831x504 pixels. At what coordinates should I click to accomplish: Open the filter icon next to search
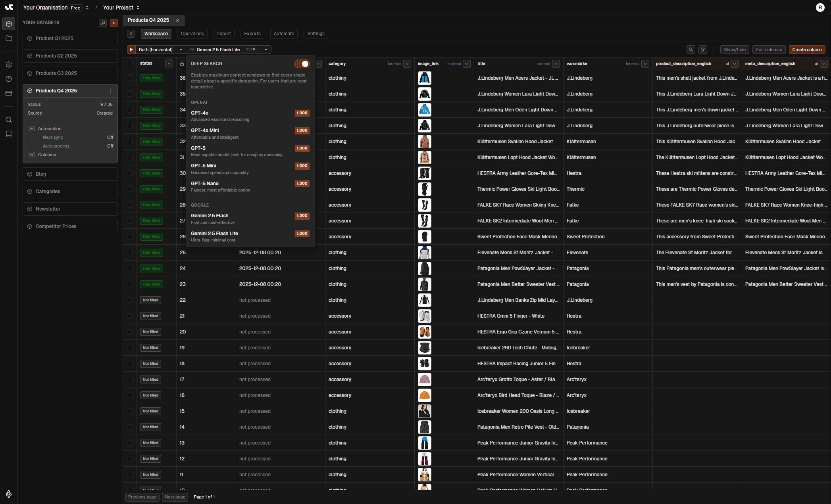[x=703, y=49]
